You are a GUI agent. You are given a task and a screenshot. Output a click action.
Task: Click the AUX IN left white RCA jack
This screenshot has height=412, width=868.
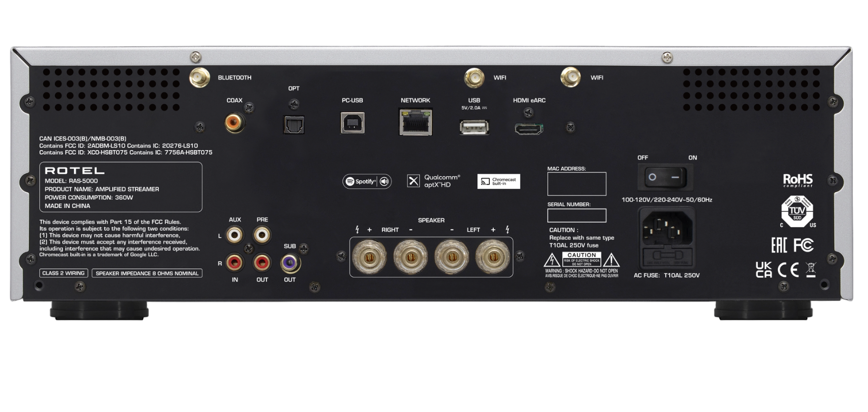[234, 235]
